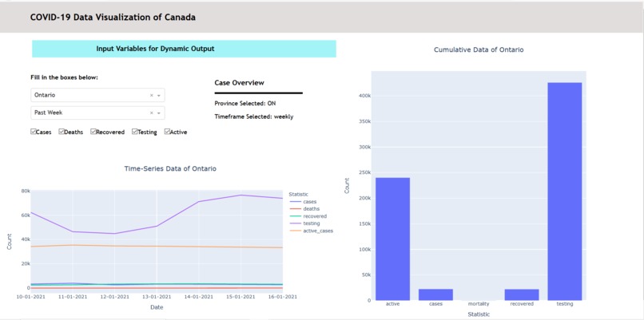Image resolution: width=644 pixels, height=320 pixels.
Task: Select the testing bar in cumulative chart
Action: [565, 192]
